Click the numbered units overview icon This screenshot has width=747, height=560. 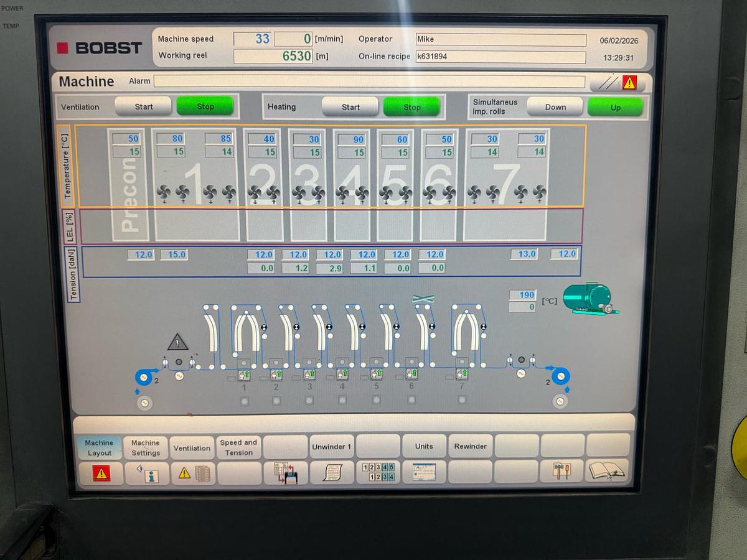(378, 471)
